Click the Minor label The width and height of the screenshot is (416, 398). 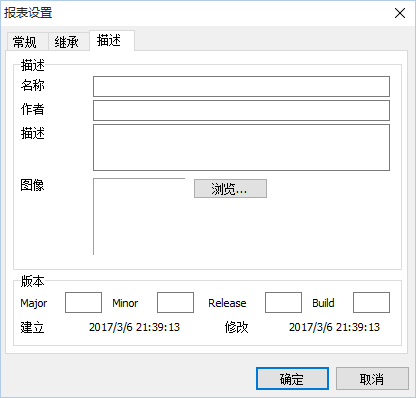pos(125,303)
